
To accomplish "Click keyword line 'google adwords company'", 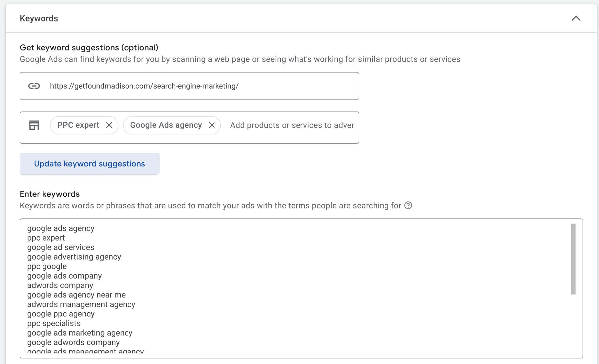I will pyautogui.click(x=74, y=342).
